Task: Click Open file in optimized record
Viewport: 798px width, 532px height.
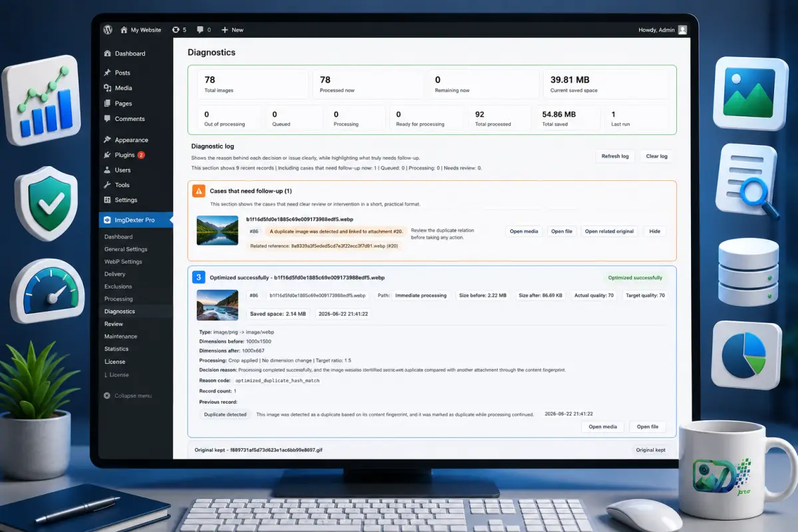Action: [648, 427]
